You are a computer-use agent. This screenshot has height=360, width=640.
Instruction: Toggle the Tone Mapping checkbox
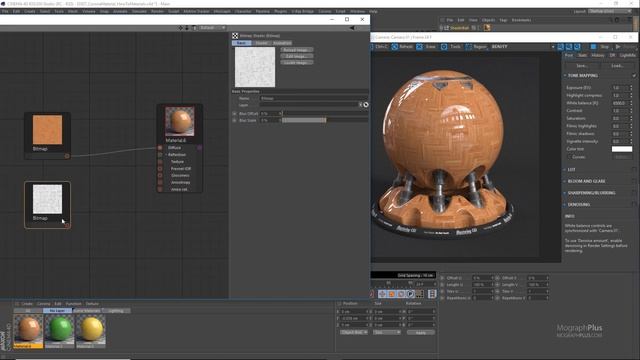pos(634,76)
